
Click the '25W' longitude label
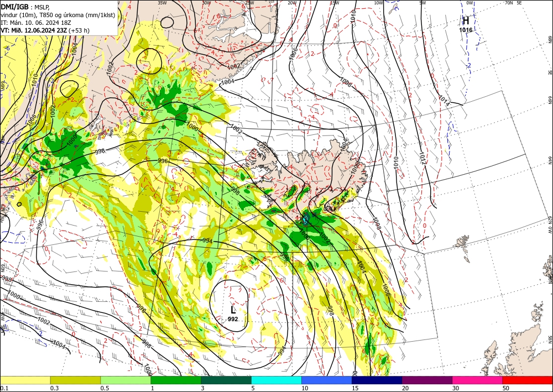249,3
